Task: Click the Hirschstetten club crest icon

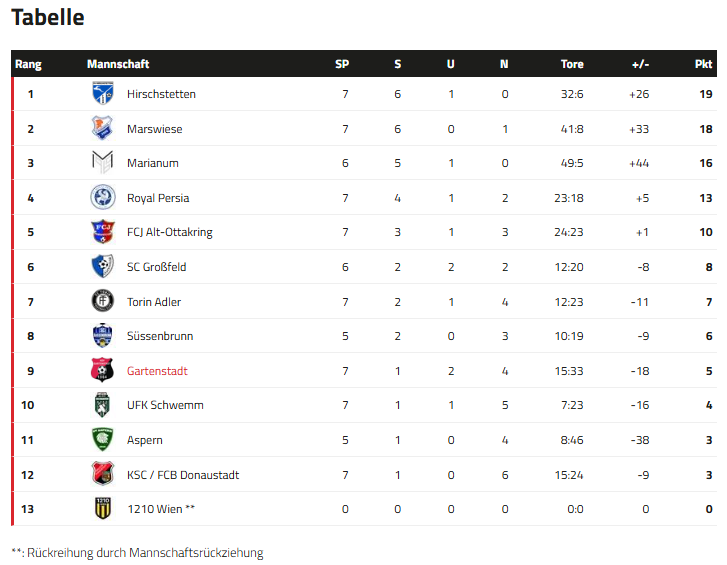Action: point(103,94)
